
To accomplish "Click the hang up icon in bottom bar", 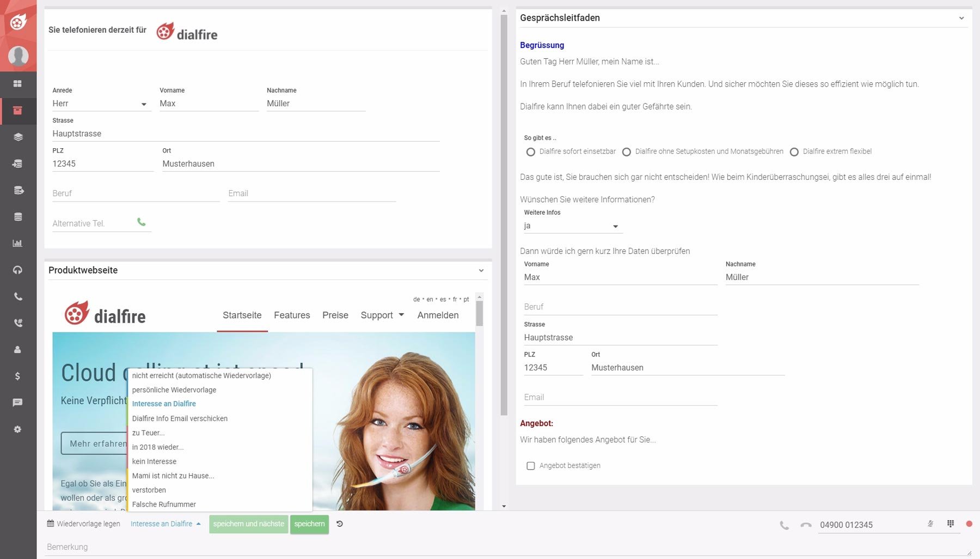I will (806, 525).
